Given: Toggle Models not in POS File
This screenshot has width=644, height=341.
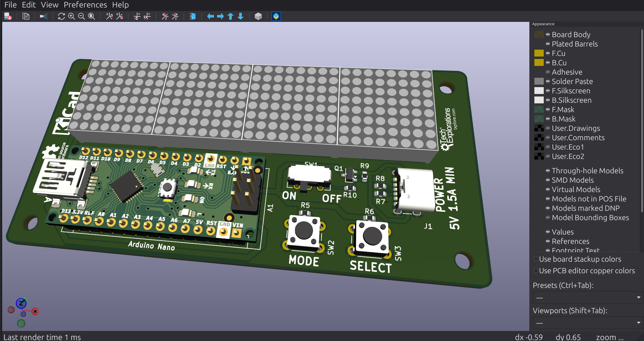Looking at the screenshot, I should (547, 199).
